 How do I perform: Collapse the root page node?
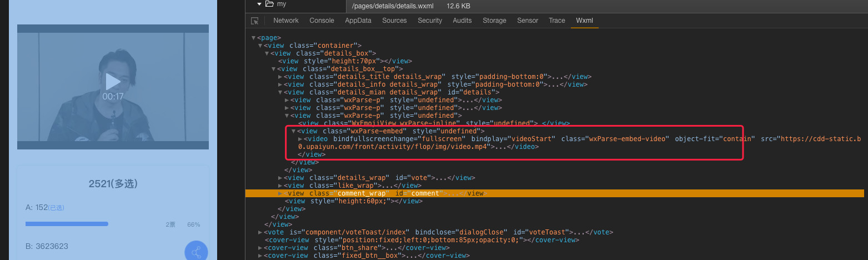click(253, 38)
